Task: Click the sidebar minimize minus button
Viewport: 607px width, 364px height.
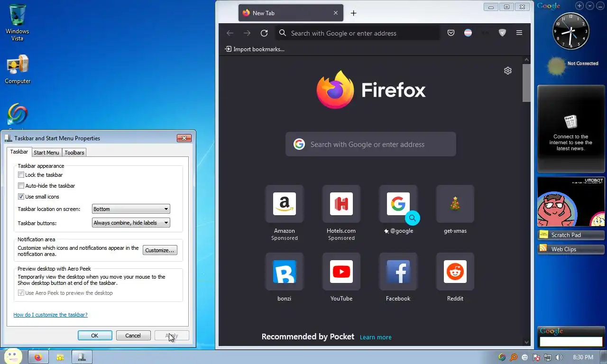Action: pos(600,6)
